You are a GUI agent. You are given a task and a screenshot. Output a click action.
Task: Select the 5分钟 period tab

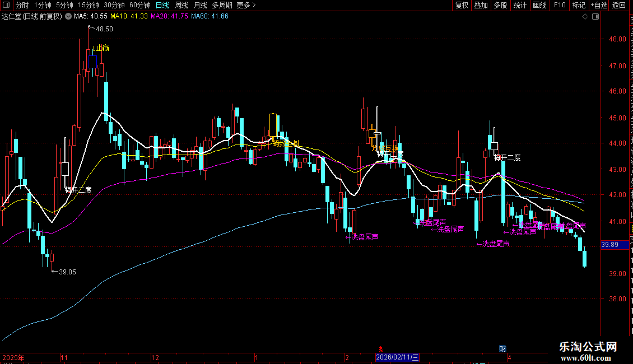pyautogui.click(x=64, y=5)
